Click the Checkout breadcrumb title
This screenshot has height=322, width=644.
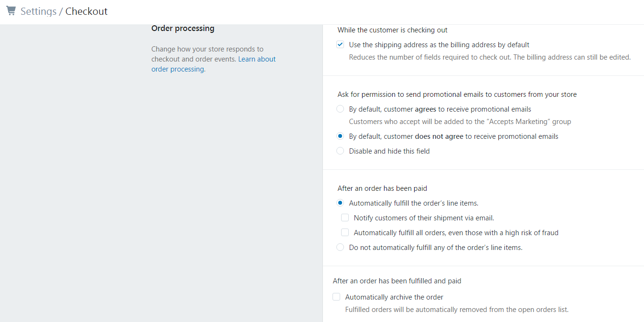[x=86, y=11]
